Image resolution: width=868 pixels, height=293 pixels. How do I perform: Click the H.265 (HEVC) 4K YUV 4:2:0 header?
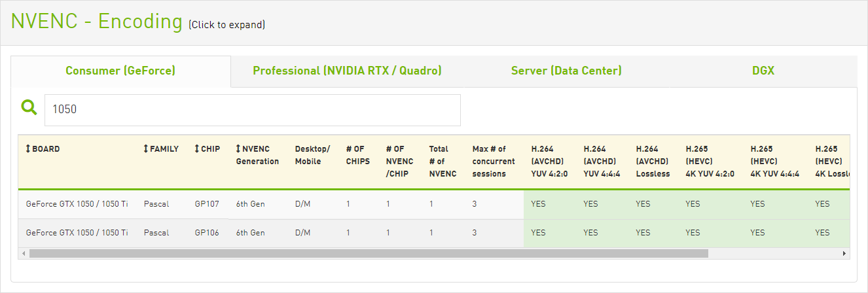[710, 161]
